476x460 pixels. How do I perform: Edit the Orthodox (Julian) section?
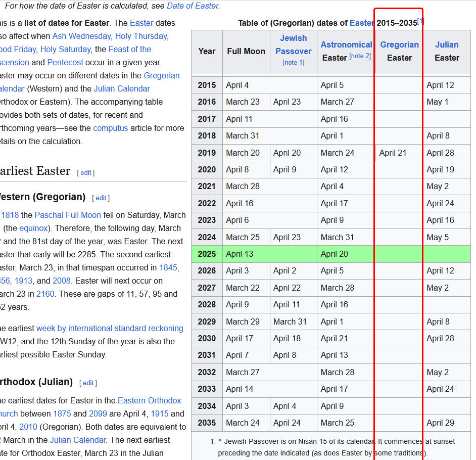click(x=88, y=383)
